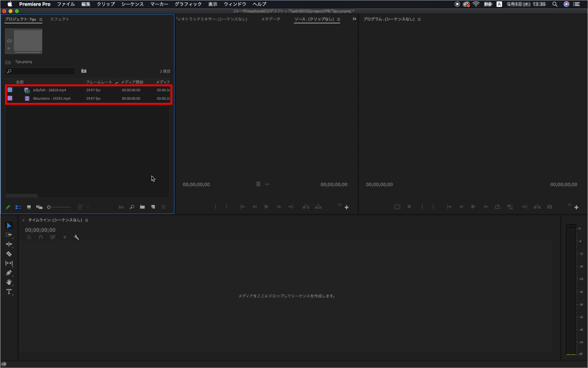This screenshot has width=588, height=368.
Task: Open timeline display settings wrench
Action: coord(77,238)
